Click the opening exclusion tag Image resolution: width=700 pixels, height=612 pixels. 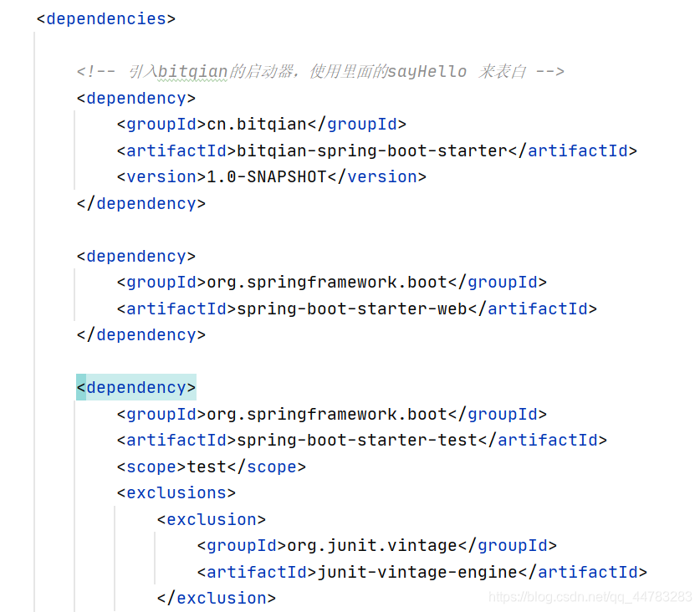211,519
